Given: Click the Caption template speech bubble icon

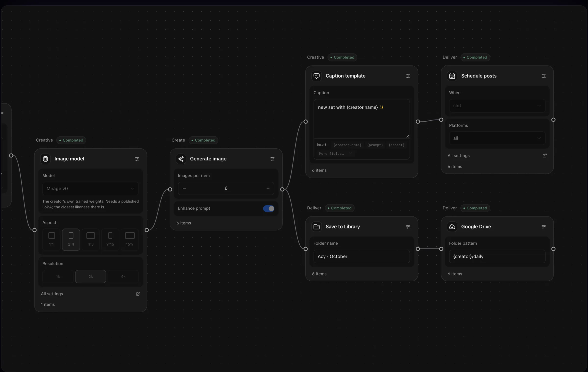Looking at the screenshot, I should pos(317,76).
